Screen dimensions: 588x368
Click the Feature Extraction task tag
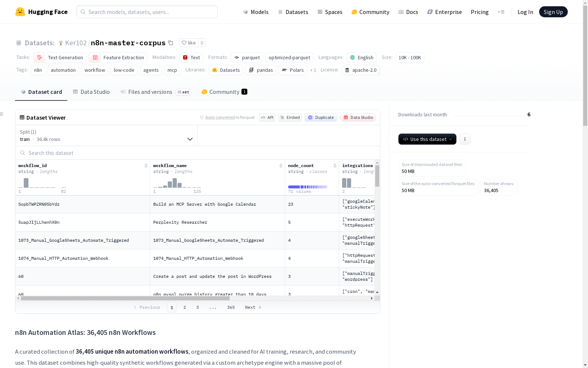(x=118, y=57)
